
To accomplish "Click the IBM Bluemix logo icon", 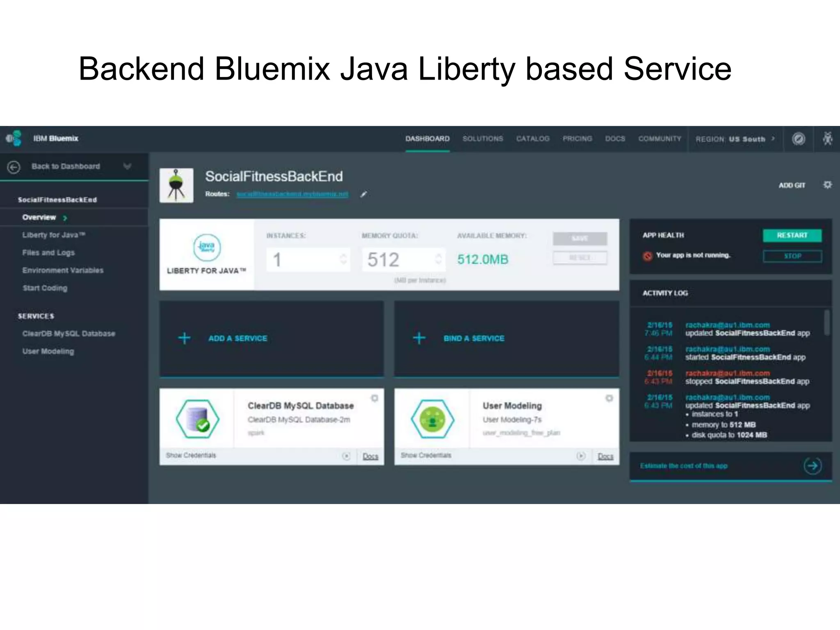I will point(14,138).
